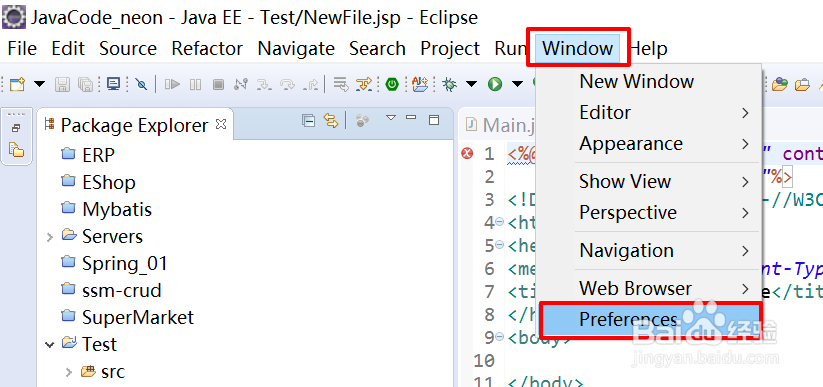823x387 pixels.
Task: Toggle Link with Editor in Package Explorer
Action: click(x=331, y=121)
